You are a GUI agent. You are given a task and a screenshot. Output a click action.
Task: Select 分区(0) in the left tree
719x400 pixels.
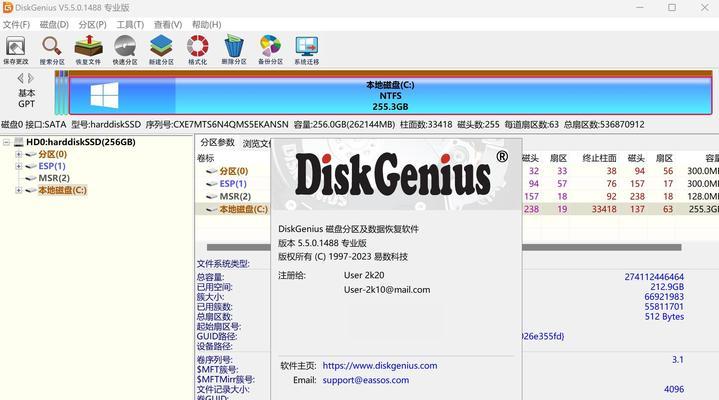[52, 154]
